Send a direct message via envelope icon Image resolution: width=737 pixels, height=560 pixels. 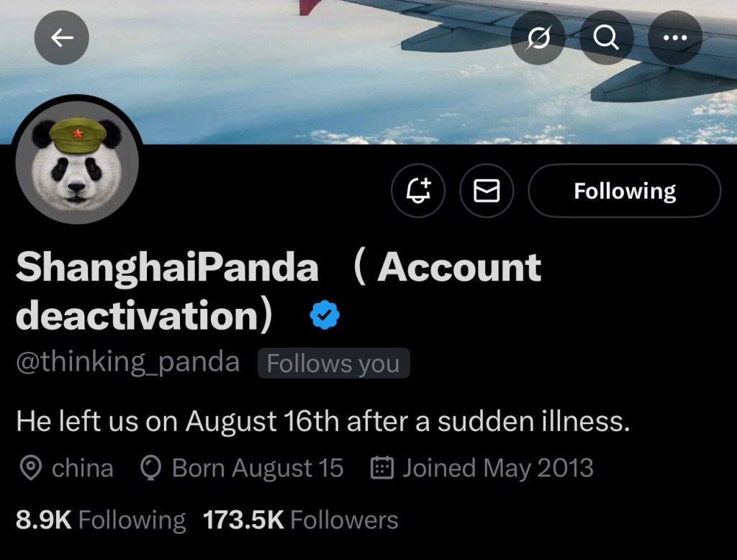click(x=487, y=191)
